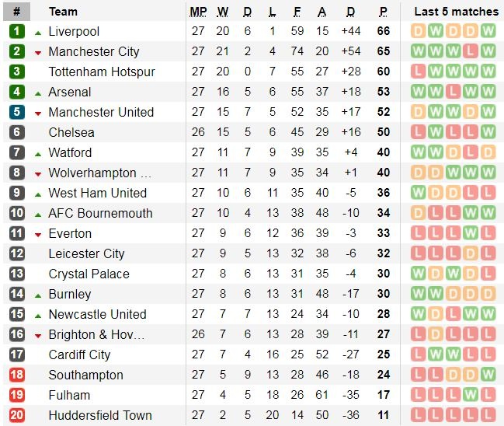Click the red L badge in Manchester City's row
504x426 pixels.
click(x=471, y=51)
